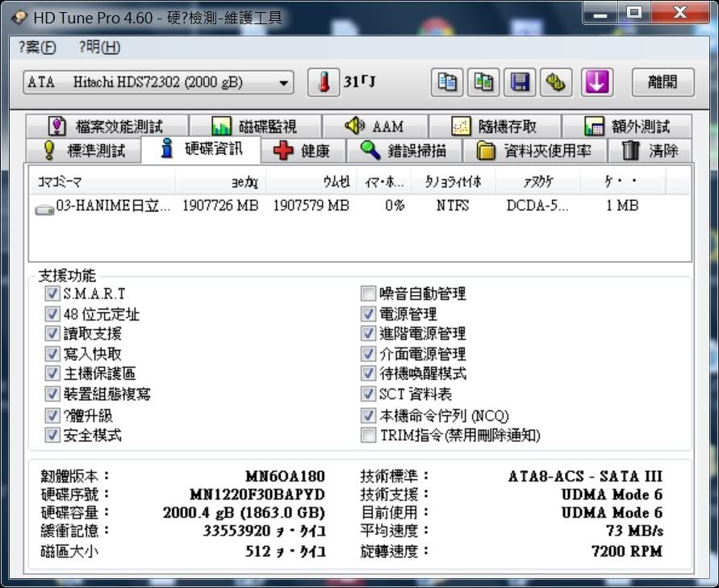Click the drive icon beside 03-HANIME row
The width and height of the screenshot is (719, 588).
[x=44, y=210]
